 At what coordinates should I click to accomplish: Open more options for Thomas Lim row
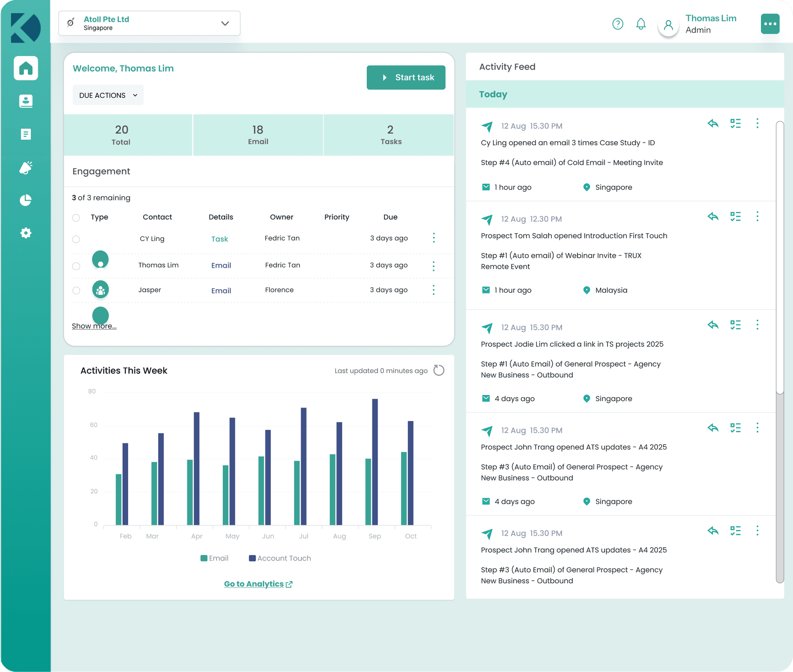433,266
